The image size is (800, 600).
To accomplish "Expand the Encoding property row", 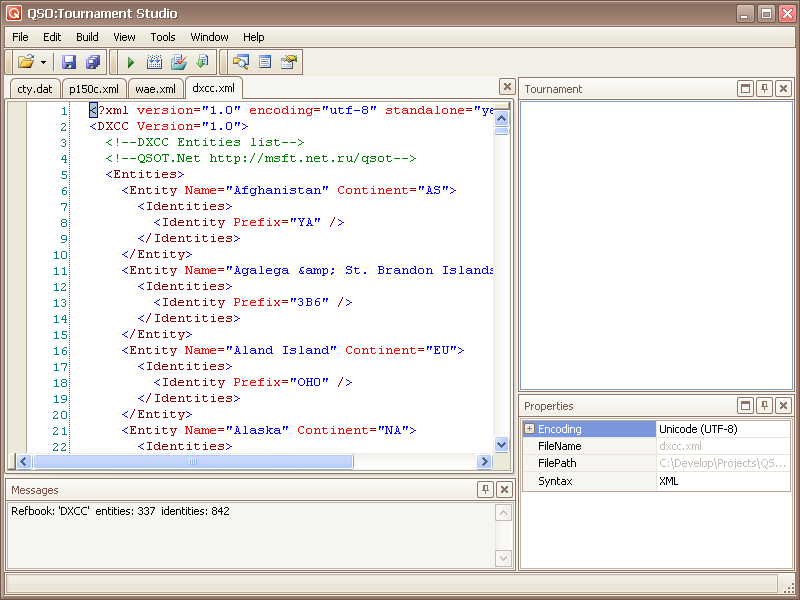I will 529,429.
